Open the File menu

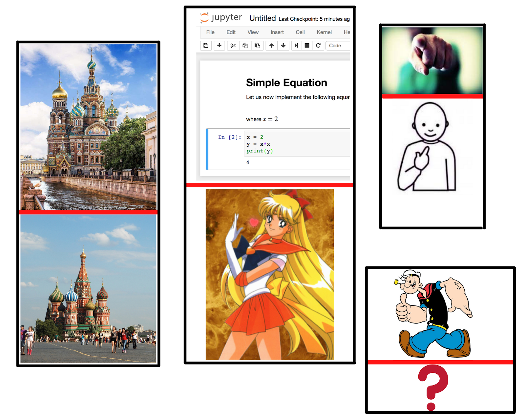click(x=210, y=32)
